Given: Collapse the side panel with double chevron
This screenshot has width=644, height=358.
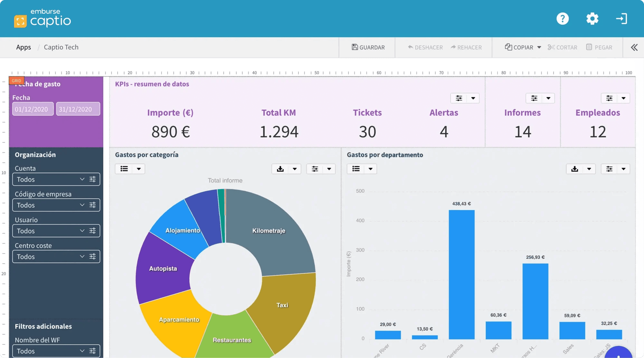Looking at the screenshot, I should click(634, 47).
